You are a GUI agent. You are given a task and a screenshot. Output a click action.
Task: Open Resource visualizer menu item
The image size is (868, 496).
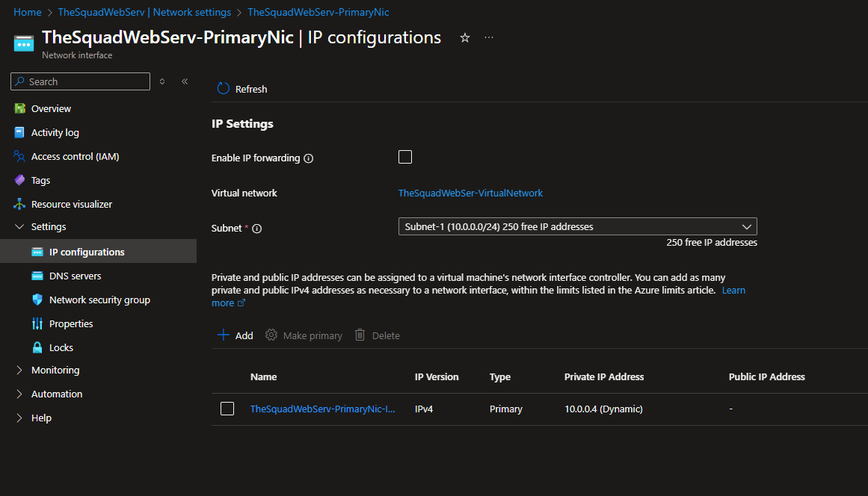click(x=72, y=205)
